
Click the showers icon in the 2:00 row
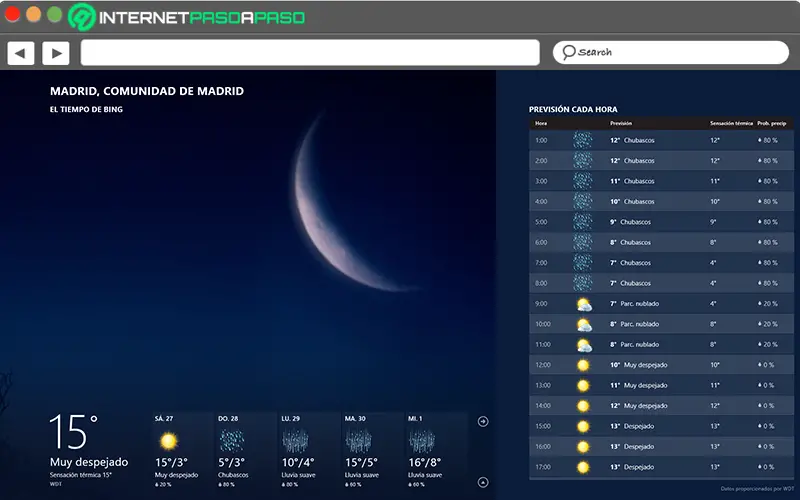(x=583, y=160)
